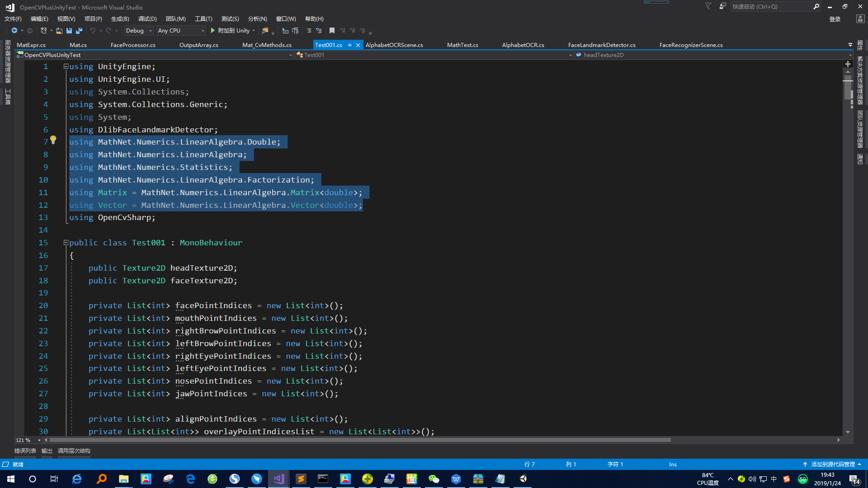Open the 调试(D) menu

tap(147, 19)
